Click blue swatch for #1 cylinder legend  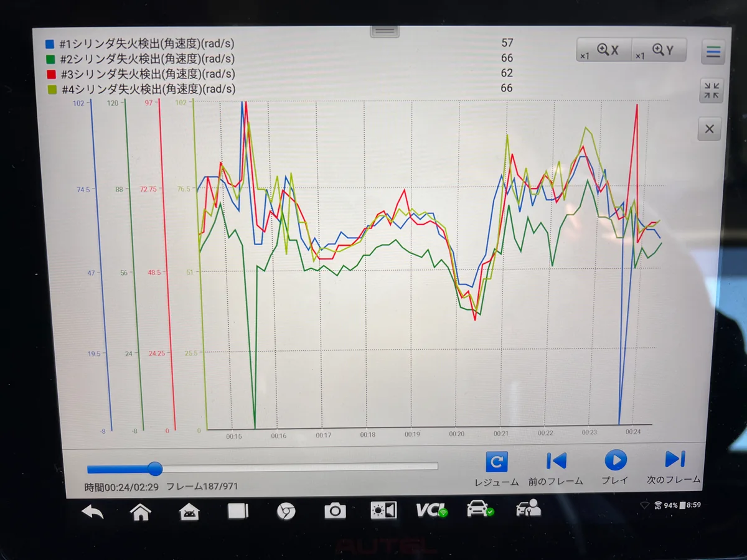[50, 44]
